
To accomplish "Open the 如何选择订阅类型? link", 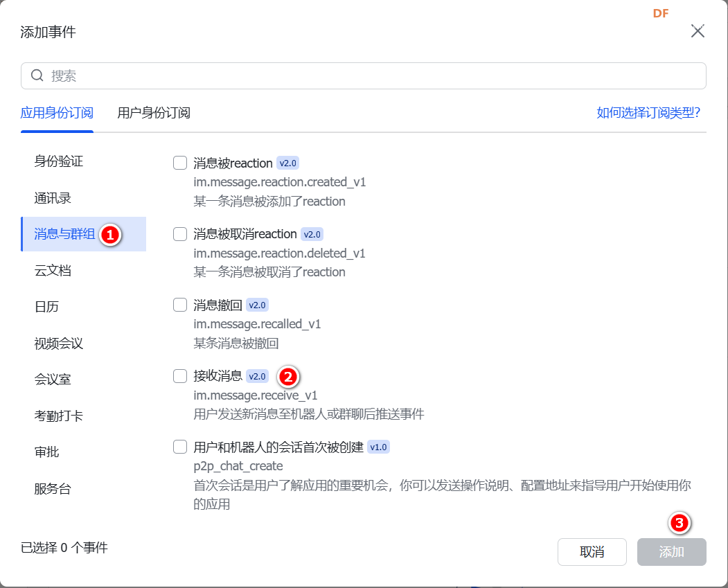I will click(x=648, y=113).
